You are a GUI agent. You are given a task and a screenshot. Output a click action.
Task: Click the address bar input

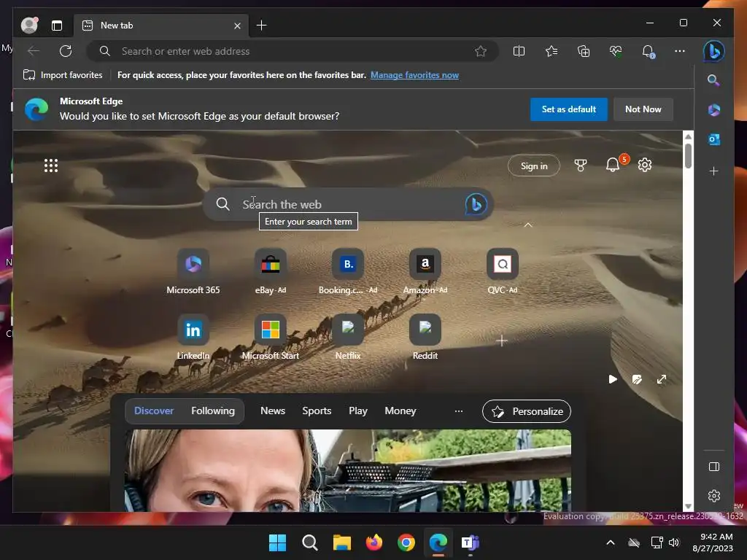point(293,51)
